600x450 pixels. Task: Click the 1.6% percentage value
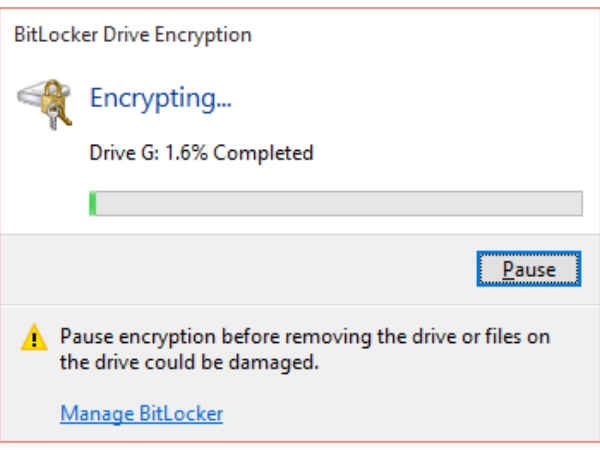coord(186,153)
